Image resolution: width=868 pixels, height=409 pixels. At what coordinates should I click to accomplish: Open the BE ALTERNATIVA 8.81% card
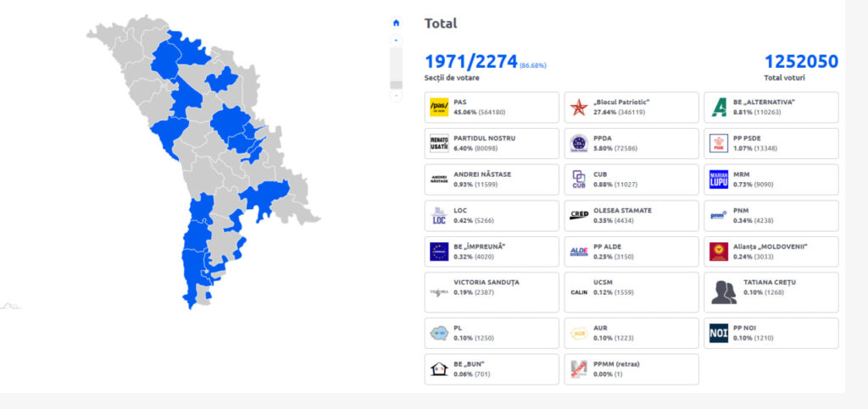771,108
